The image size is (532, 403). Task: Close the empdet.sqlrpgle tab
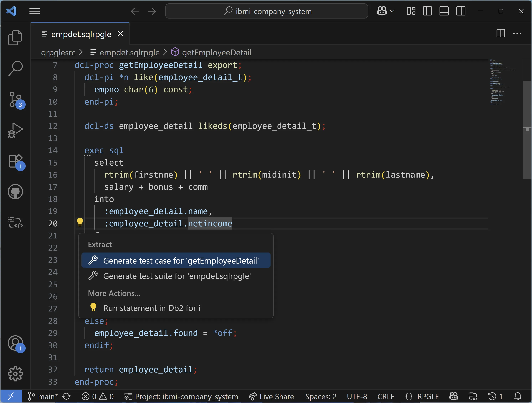click(x=120, y=34)
